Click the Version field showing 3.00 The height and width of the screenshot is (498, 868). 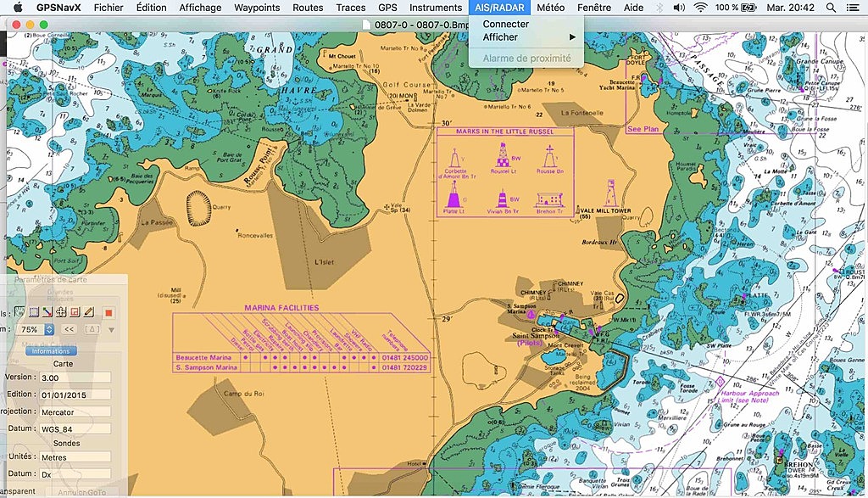tap(75, 378)
